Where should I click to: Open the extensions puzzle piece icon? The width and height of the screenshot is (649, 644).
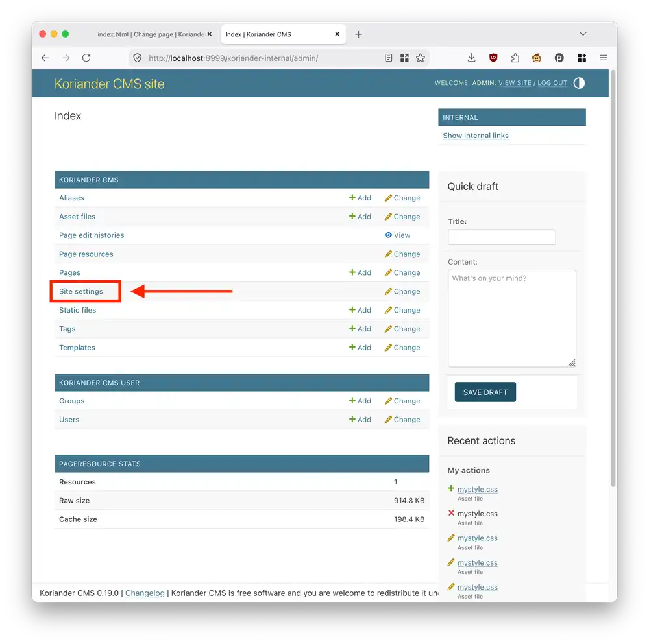click(515, 58)
